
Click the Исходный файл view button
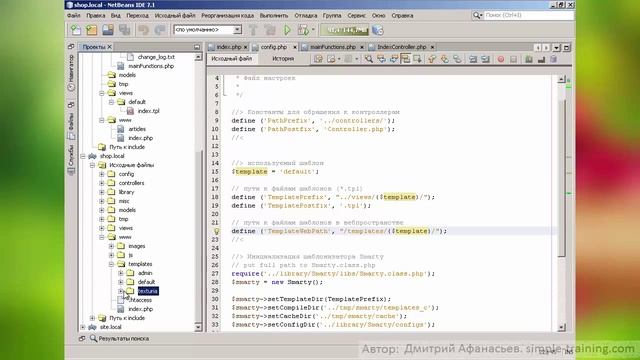(231, 59)
